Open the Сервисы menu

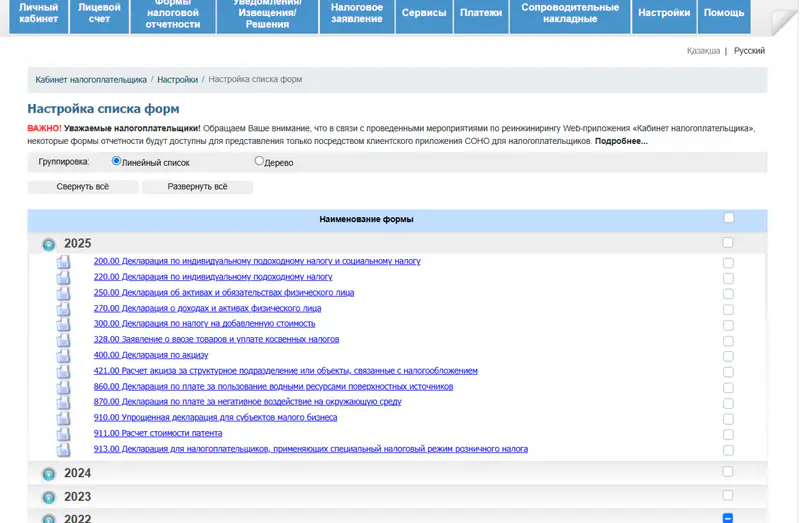point(424,13)
